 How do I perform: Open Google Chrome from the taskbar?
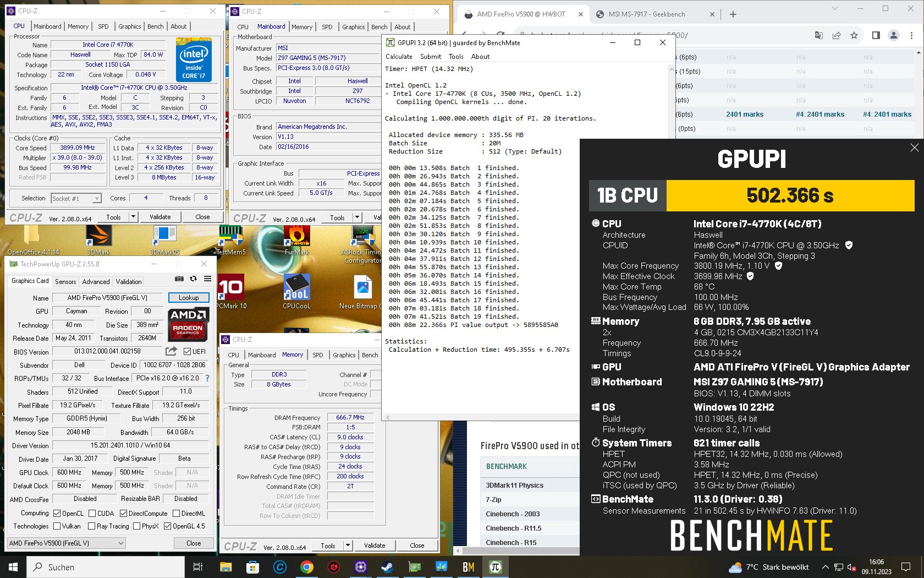pos(307,567)
